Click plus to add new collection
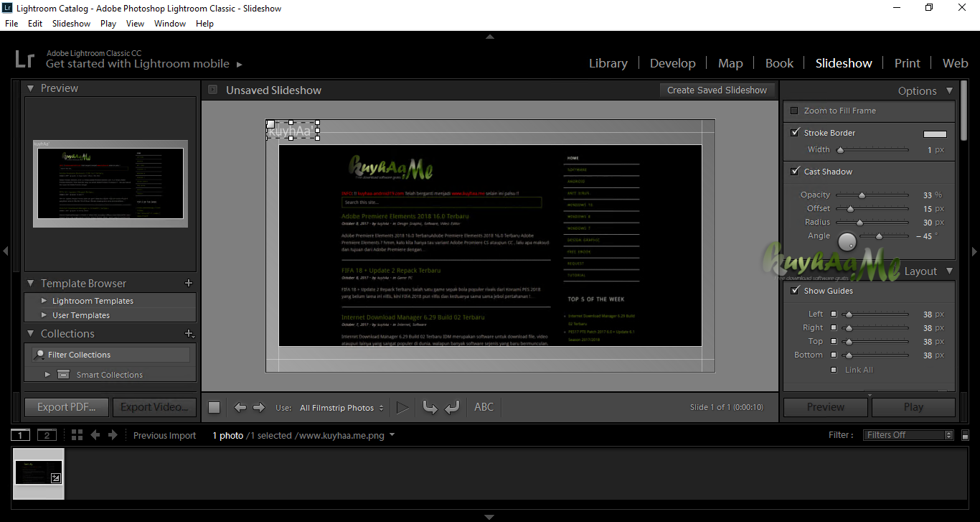The height and width of the screenshot is (522, 980). point(189,333)
